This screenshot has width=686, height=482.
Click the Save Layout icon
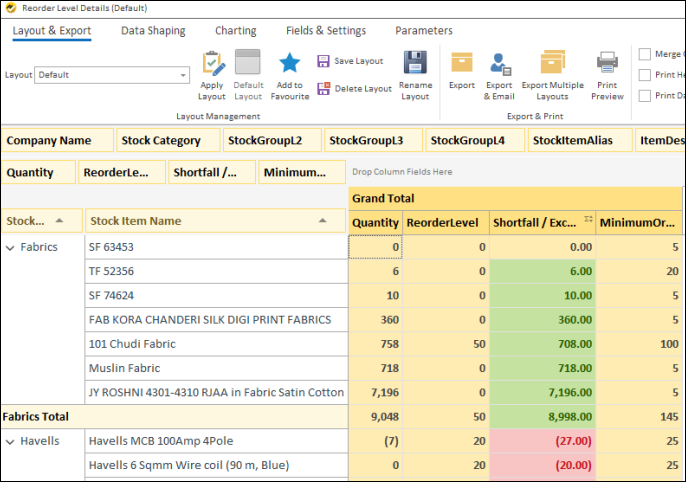coord(323,61)
